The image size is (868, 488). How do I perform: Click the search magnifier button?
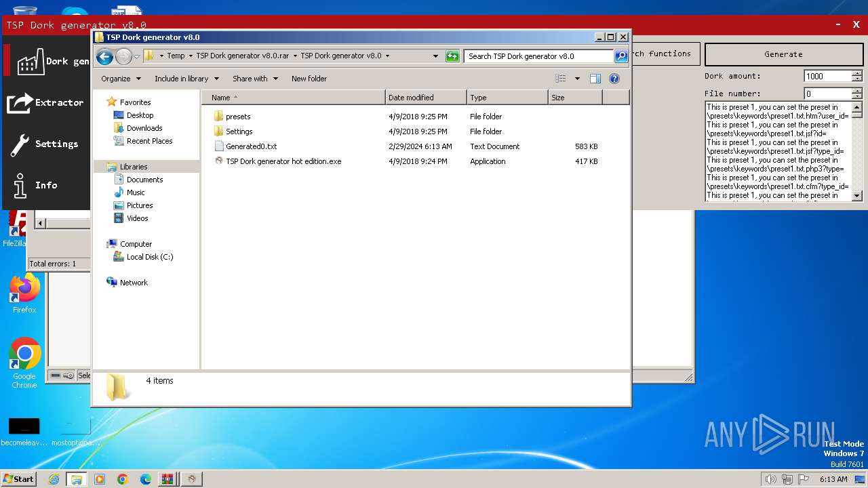620,56
